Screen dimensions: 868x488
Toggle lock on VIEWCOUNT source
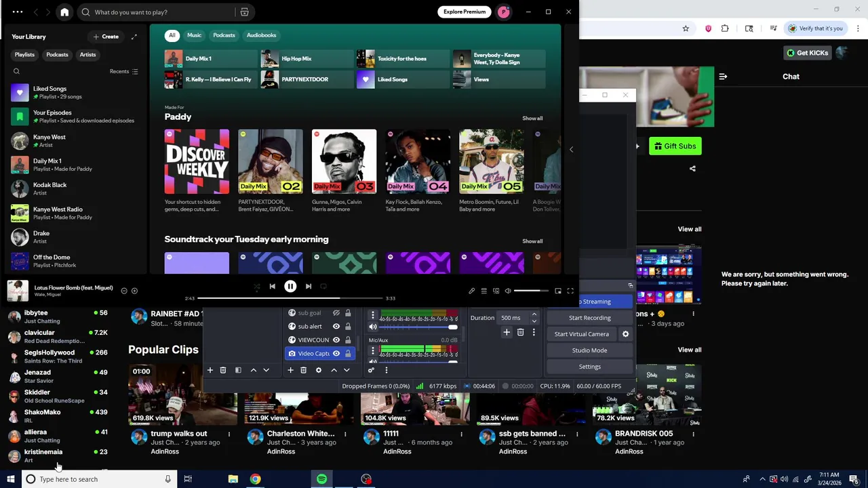click(348, 340)
